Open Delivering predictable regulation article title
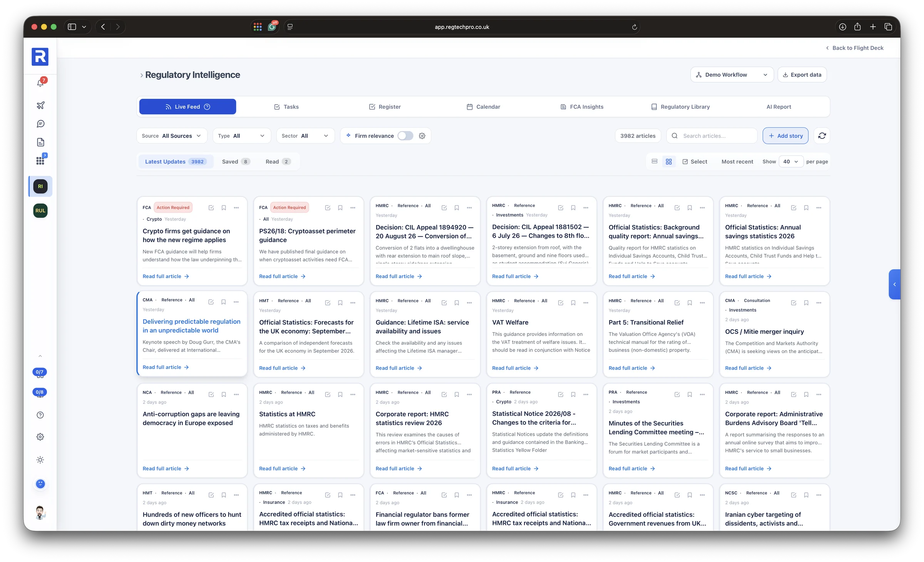 point(192,326)
